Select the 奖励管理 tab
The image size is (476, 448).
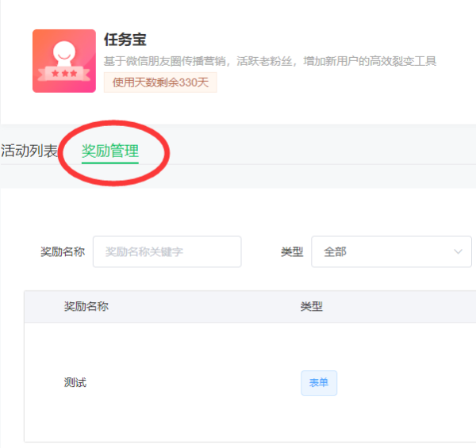[110, 151]
